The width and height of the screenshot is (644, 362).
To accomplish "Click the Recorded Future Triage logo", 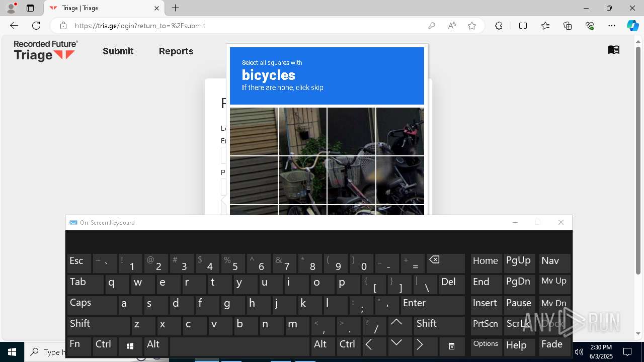I will [x=46, y=51].
